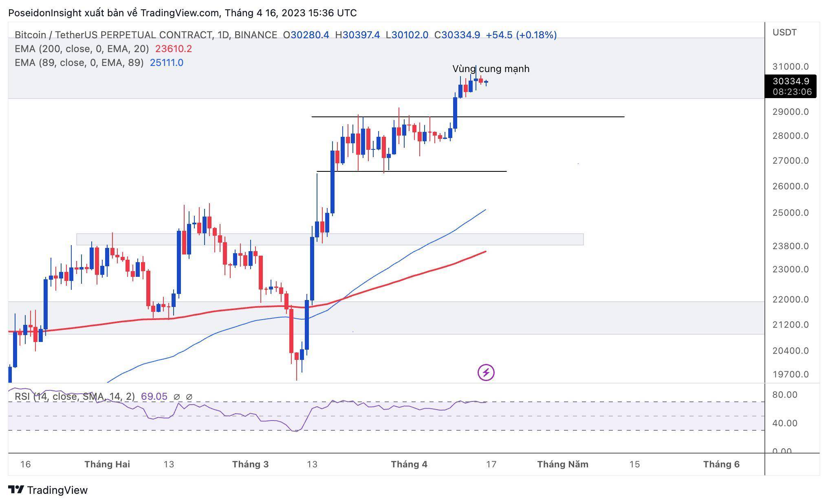Click the upper black horizontal line near 29000
Image resolution: width=828 pixels, height=504 pixels.
pos(468,117)
